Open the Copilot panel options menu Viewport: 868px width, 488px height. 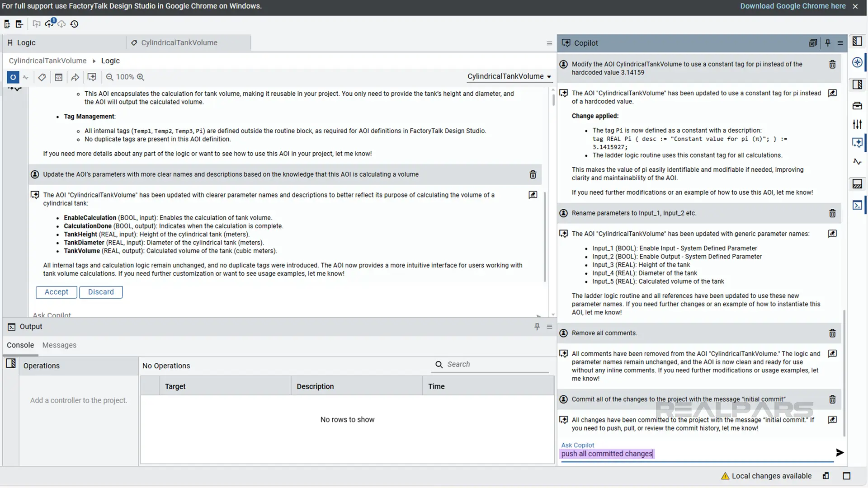tap(840, 42)
